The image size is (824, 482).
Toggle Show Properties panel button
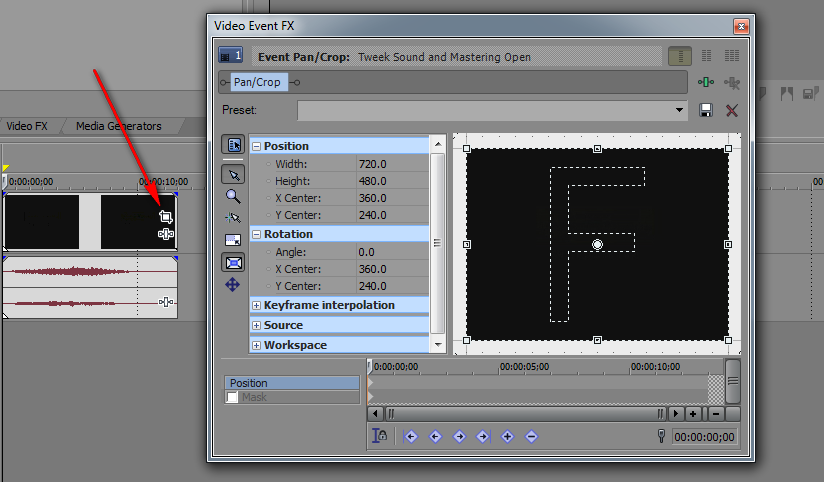[232, 145]
